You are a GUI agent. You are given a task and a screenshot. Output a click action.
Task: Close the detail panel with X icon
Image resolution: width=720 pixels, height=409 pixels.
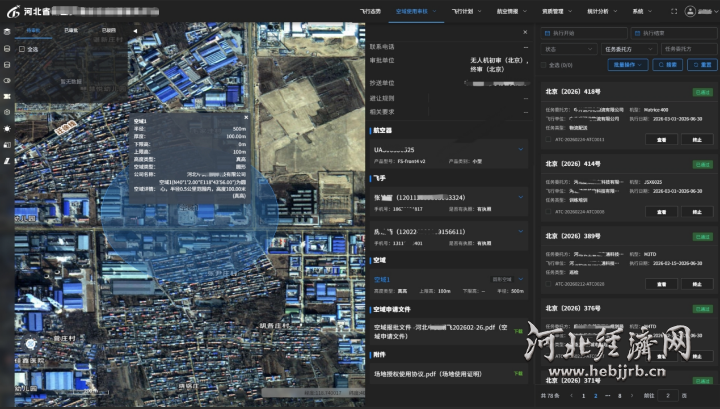tap(524, 32)
